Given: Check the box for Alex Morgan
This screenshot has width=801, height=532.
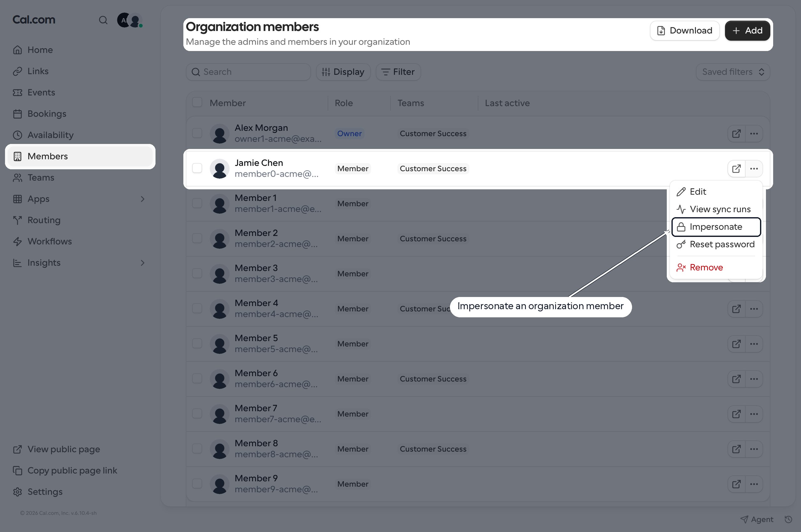Looking at the screenshot, I should pyautogui.click(x=197, y=133).
